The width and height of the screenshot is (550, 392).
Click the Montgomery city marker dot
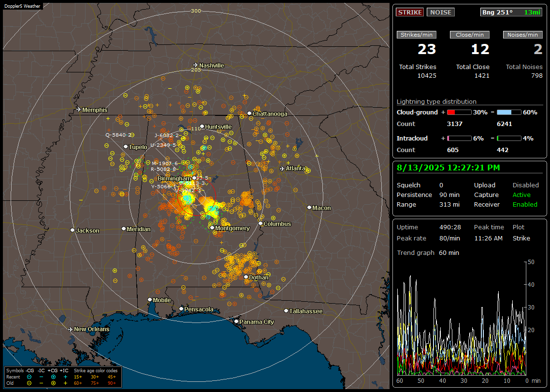[x=212, y=228]
